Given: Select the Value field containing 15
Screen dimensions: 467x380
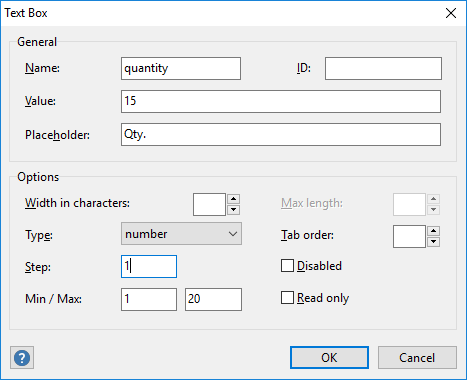Looking at the screenshot, I should [x=281, y=101].
